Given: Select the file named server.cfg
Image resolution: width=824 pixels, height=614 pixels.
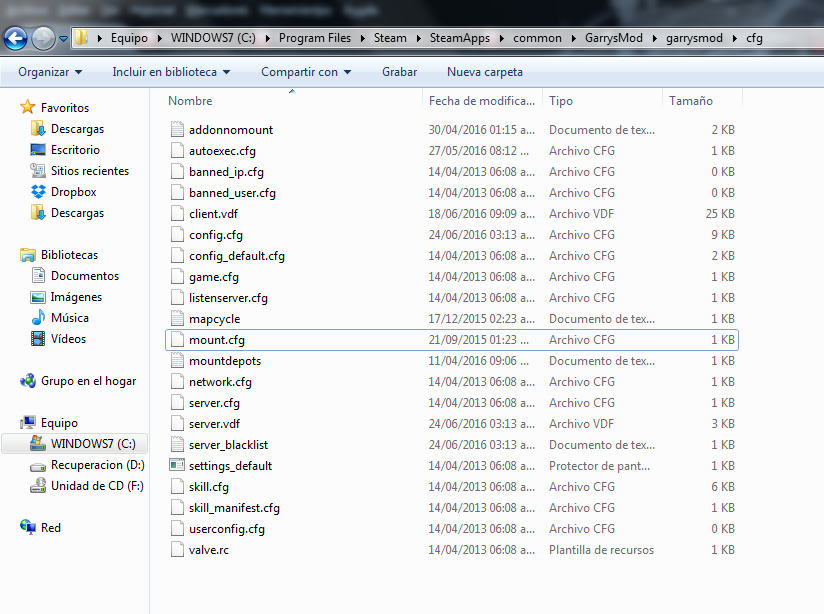Looking at the screenshot, I should (214, 403).
